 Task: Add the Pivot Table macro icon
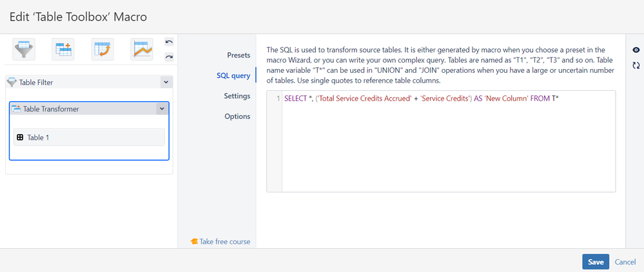coord(102,49)
